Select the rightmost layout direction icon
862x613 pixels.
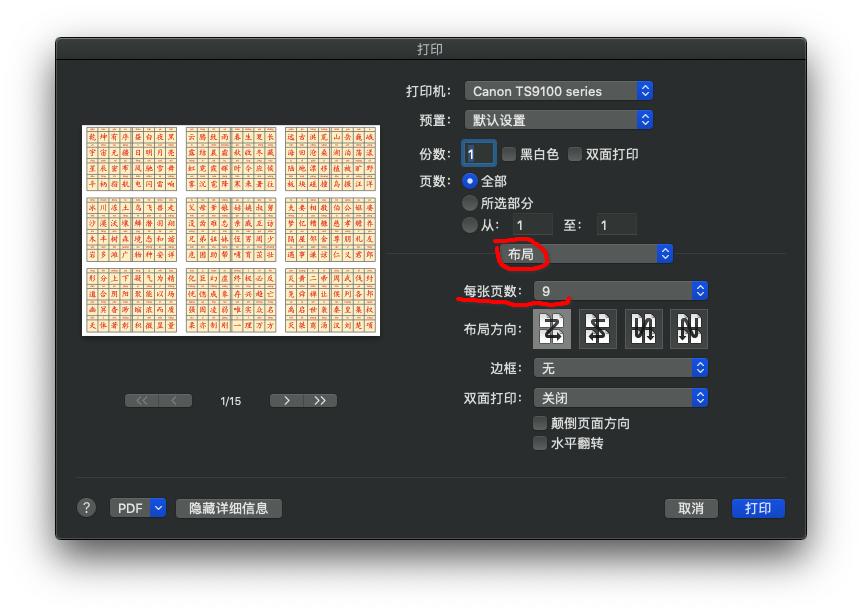[689, 329]
